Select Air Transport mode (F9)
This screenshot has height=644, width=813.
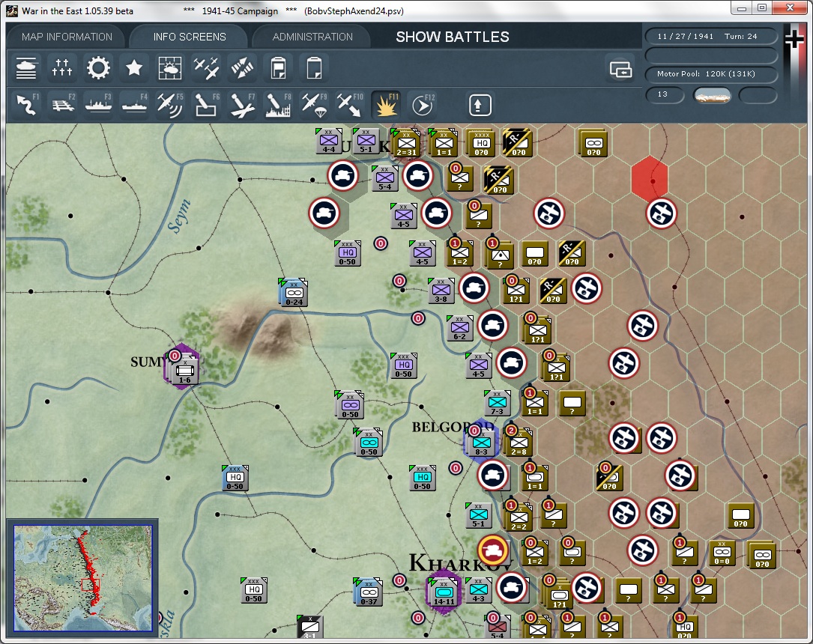[x=314, y=105]
